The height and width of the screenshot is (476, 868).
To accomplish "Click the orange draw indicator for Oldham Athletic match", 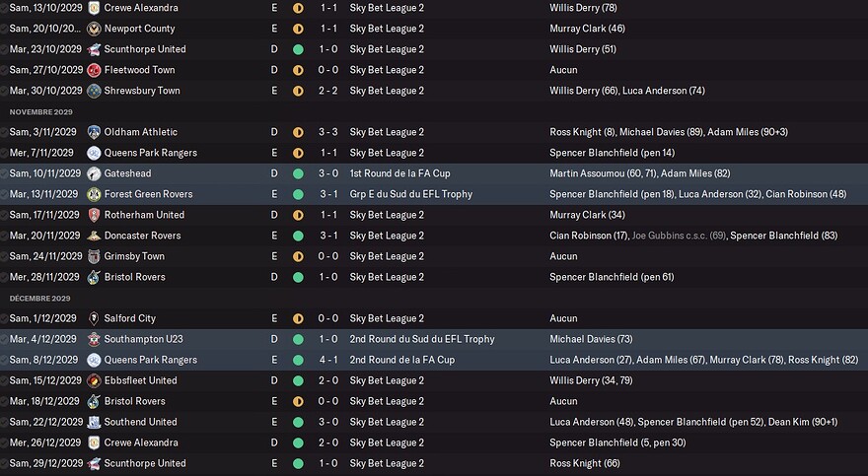I will point(298,132).
